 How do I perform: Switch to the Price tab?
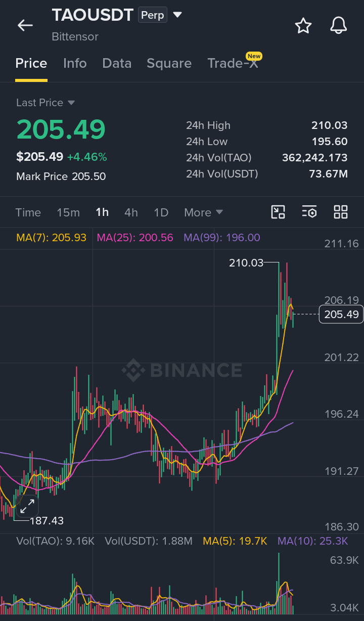(31, 63)
